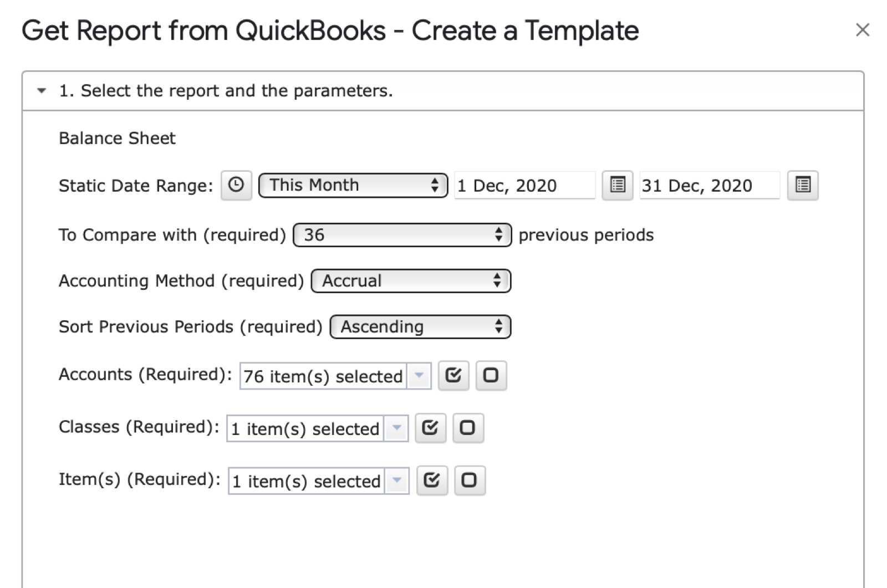Deselect all Accounts with the empty box icon

(491, 376)
